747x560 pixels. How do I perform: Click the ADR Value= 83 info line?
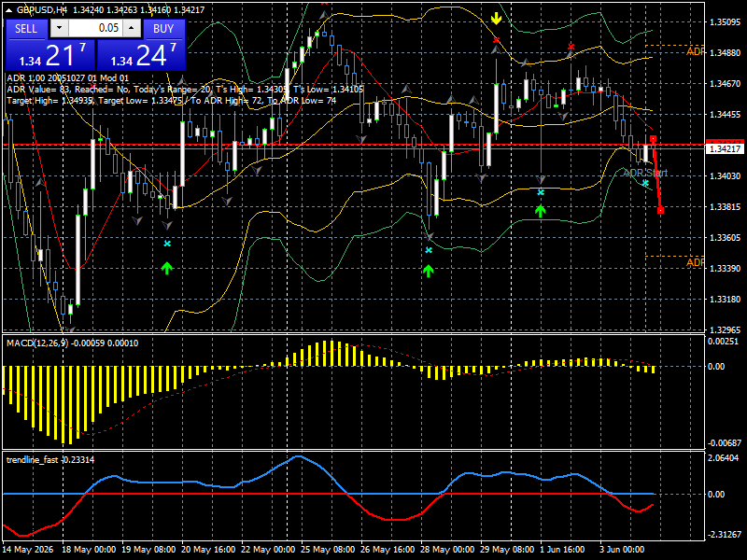click(185, 89)
